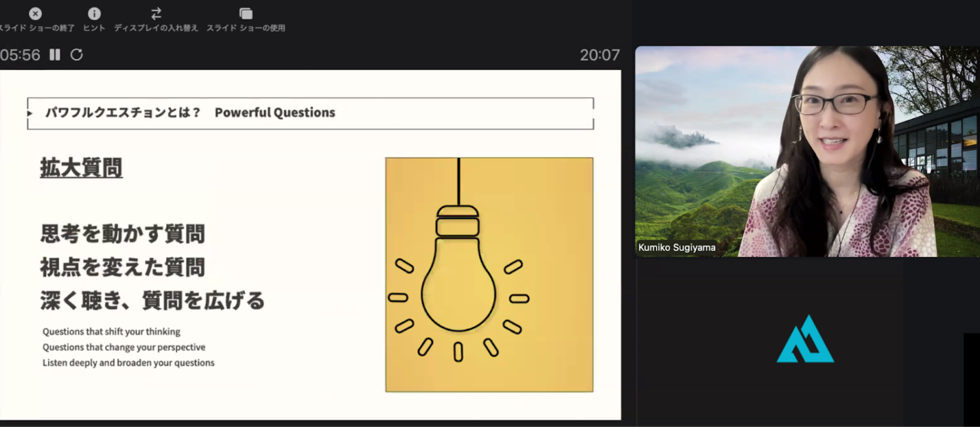Screen dimensions: 980x427
Task: Click the ディスプレイの入れ替え label
Action: (156, 28)
